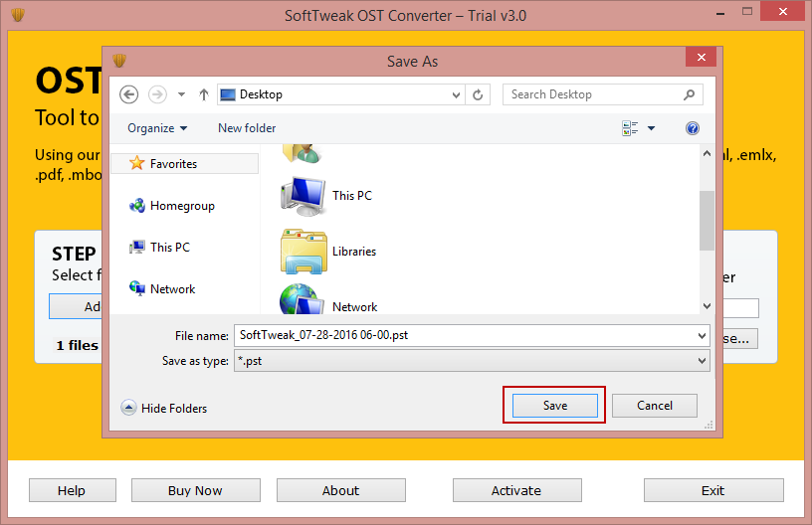Click the Homegroup icon in sidebar
This screenshot has width=812, height=525.
(x=137, y=206)
